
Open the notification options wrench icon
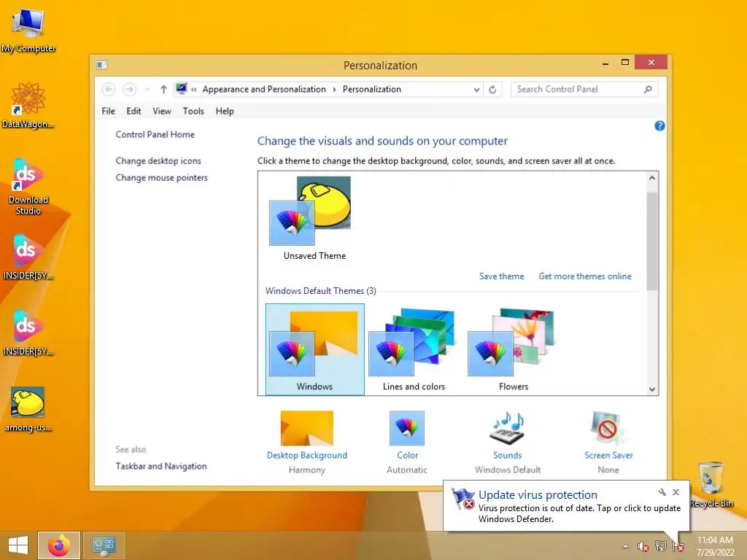(662, 492)
